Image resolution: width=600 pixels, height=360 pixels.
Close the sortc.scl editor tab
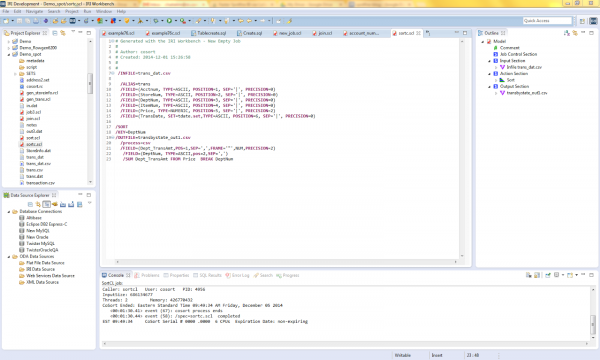click(418, 33)
